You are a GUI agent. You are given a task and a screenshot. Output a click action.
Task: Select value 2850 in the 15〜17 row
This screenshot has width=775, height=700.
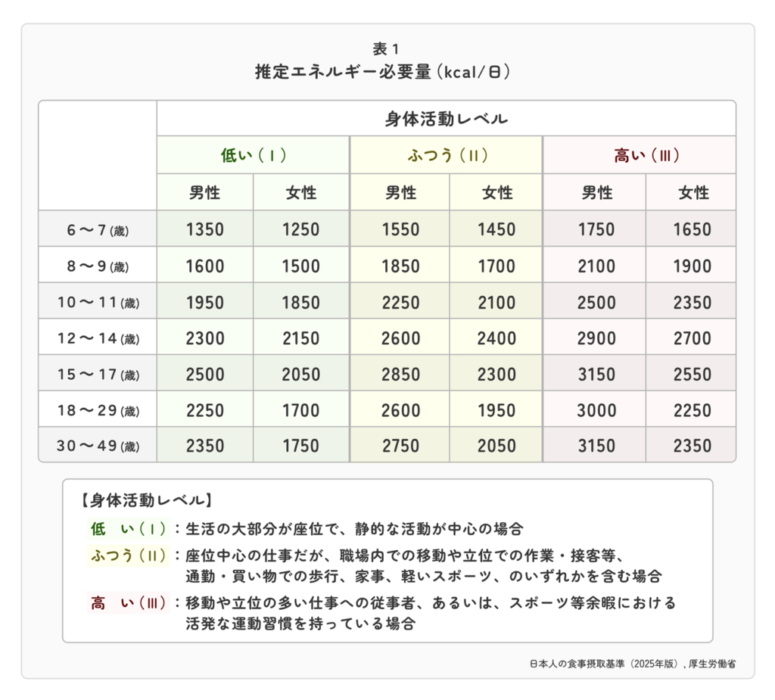pyautogui.click(x=400, y=375)
